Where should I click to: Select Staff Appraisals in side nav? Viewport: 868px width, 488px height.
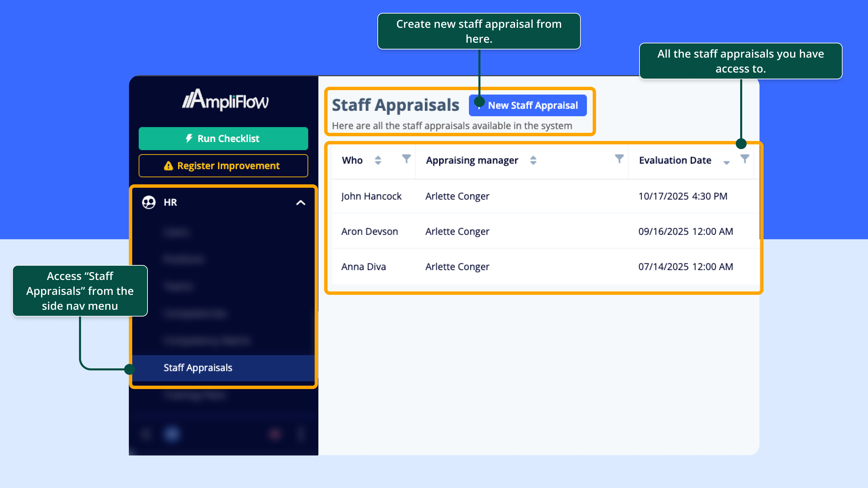[x=198, y=368]
